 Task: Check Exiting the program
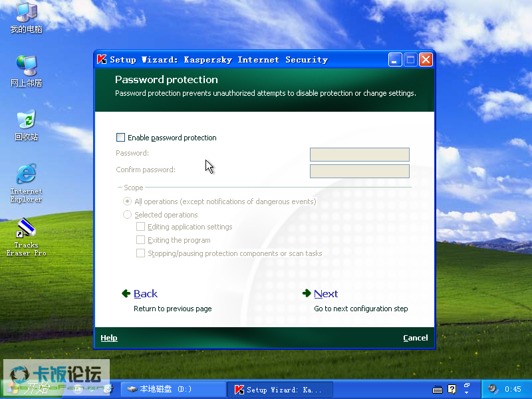point(140,240)
